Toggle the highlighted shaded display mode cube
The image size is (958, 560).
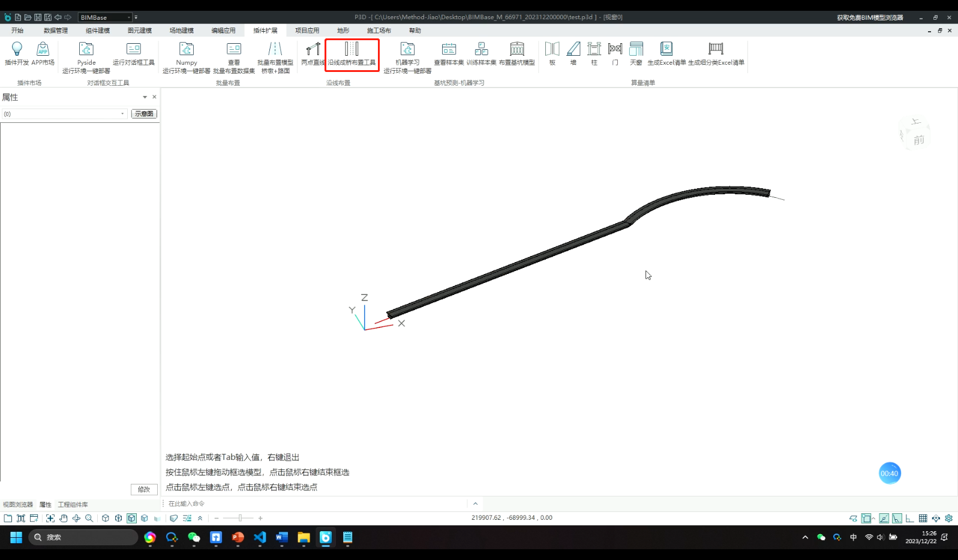point(131,518)
